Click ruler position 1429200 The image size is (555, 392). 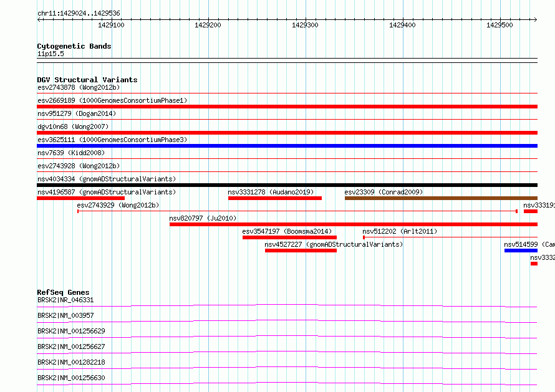coord(208,25)
